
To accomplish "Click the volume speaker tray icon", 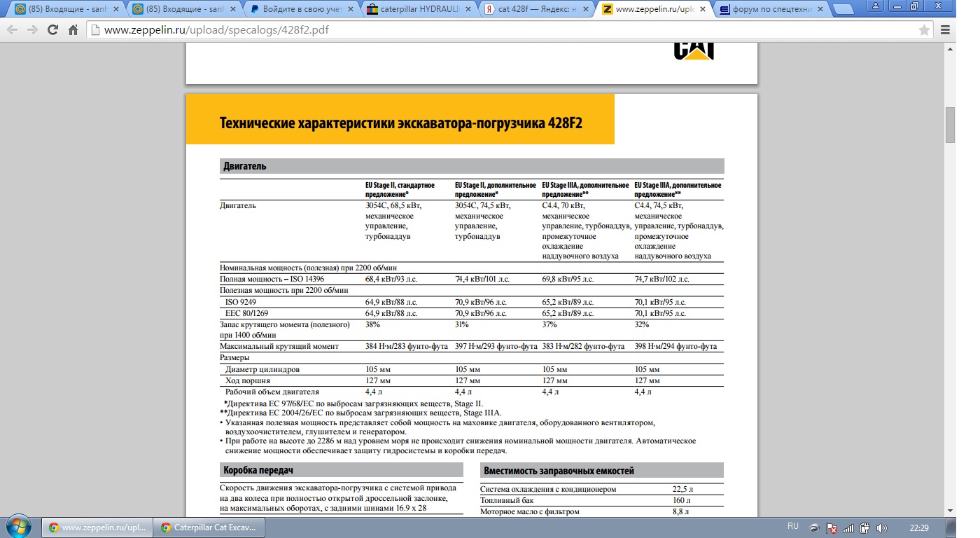I will tap(881, 527).
